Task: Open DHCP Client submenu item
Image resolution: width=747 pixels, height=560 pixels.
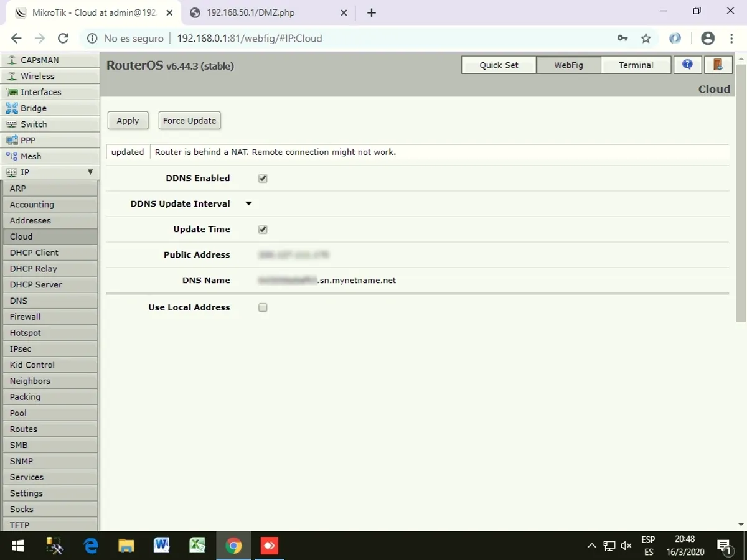Action: (50, 253)
